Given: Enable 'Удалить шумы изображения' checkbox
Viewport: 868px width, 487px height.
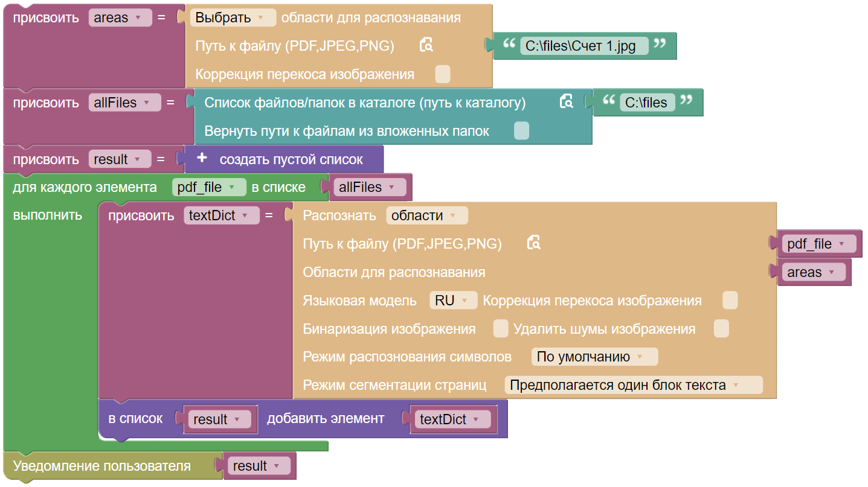Looking at the screenshot, I should [721, 329].
